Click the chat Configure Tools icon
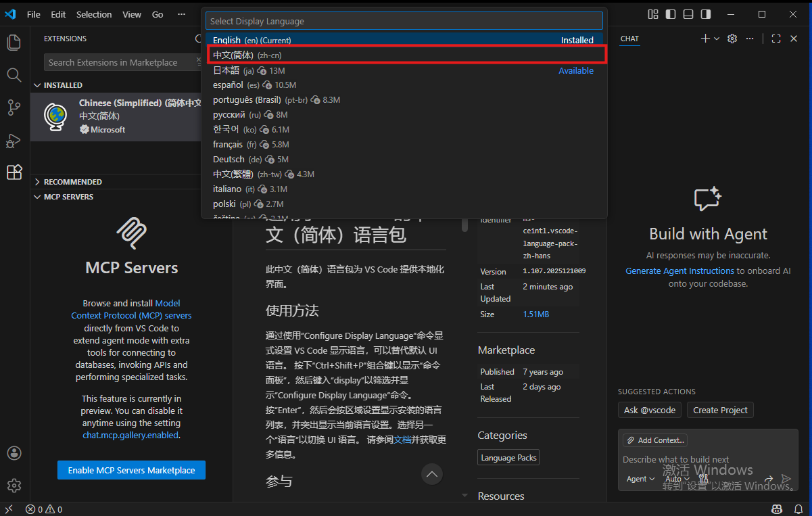Image resolution: width=812 pixels, height=516 pixels. pos(703,479)
